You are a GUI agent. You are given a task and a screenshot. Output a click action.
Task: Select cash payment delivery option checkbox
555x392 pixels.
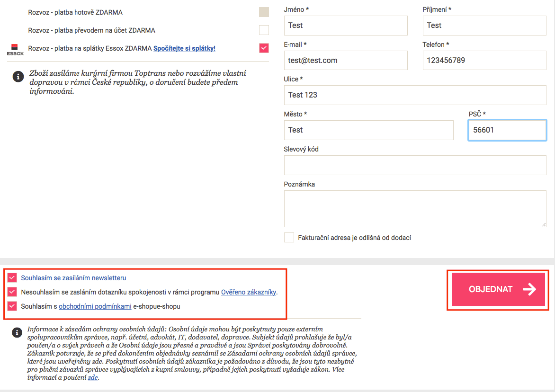(x=264, y=12)
